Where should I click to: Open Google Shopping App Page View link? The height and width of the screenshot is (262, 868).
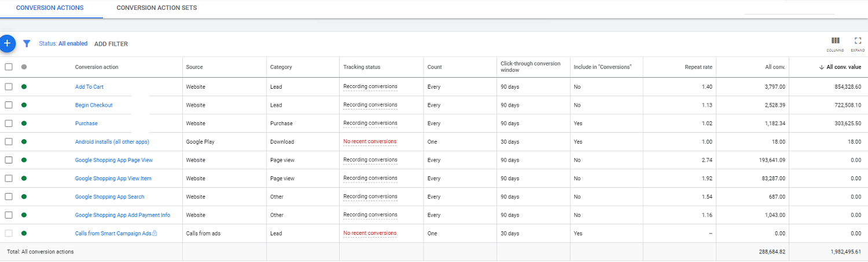point(114,160)
